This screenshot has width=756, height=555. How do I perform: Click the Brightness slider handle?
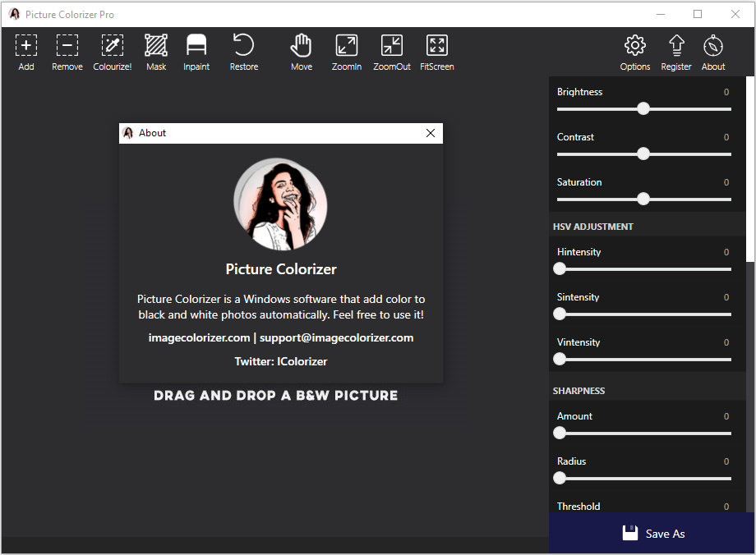(643, 109)
